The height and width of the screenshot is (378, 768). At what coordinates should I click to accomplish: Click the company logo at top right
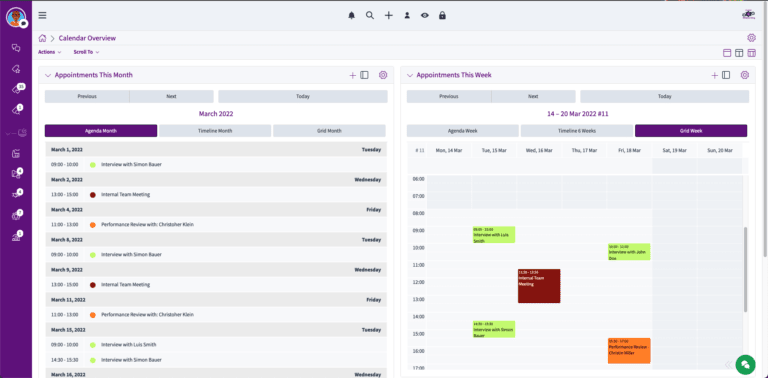tap(748, 15)
